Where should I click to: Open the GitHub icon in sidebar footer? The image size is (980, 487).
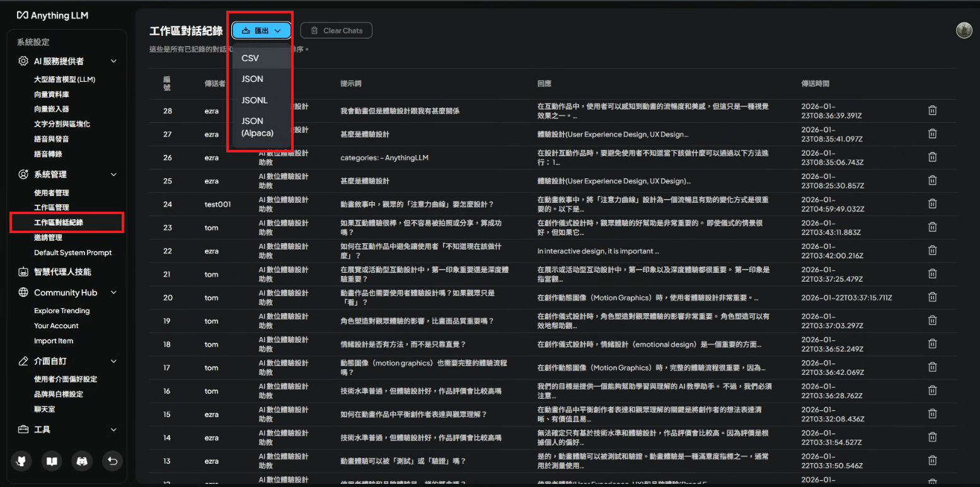(21, 461)
